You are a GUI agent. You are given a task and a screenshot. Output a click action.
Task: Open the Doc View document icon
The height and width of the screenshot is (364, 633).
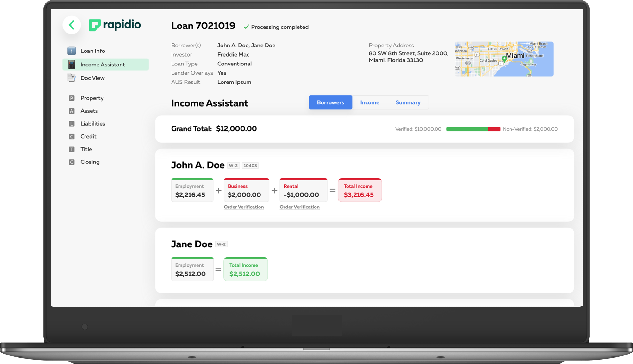tap(72, 78)
